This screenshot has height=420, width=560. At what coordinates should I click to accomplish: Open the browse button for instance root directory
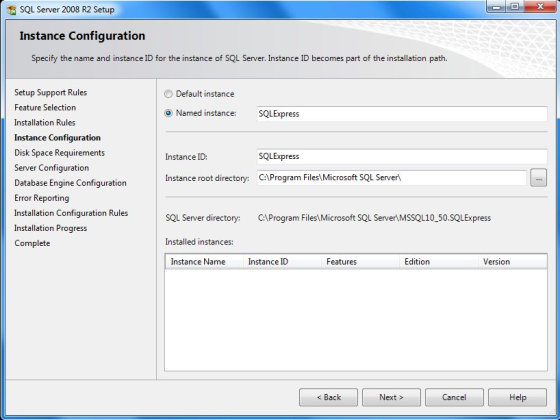point(538,178)
